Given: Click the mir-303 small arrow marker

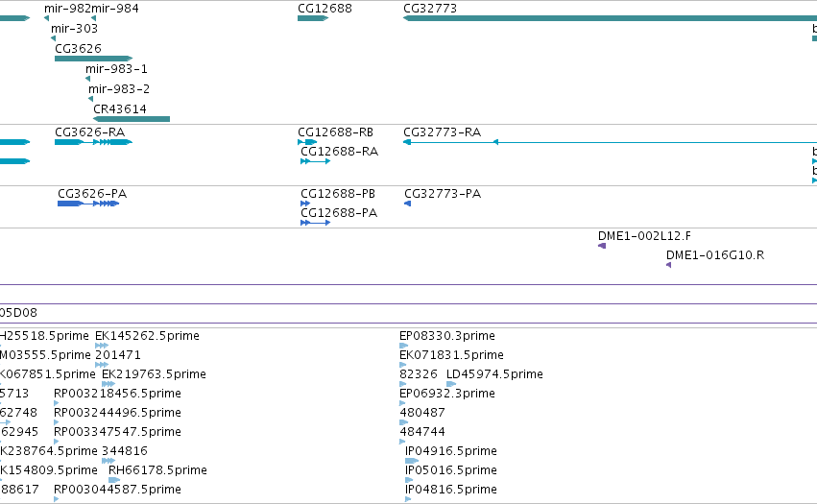Looking at the screenshot, I should tap(53, 38).
